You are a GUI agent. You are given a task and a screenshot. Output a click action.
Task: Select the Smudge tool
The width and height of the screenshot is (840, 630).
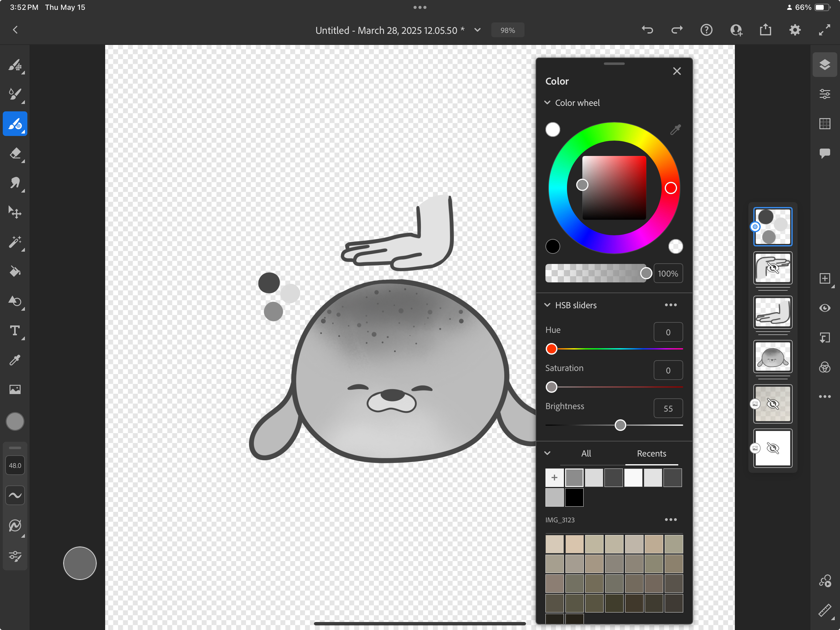coord(15,183)
